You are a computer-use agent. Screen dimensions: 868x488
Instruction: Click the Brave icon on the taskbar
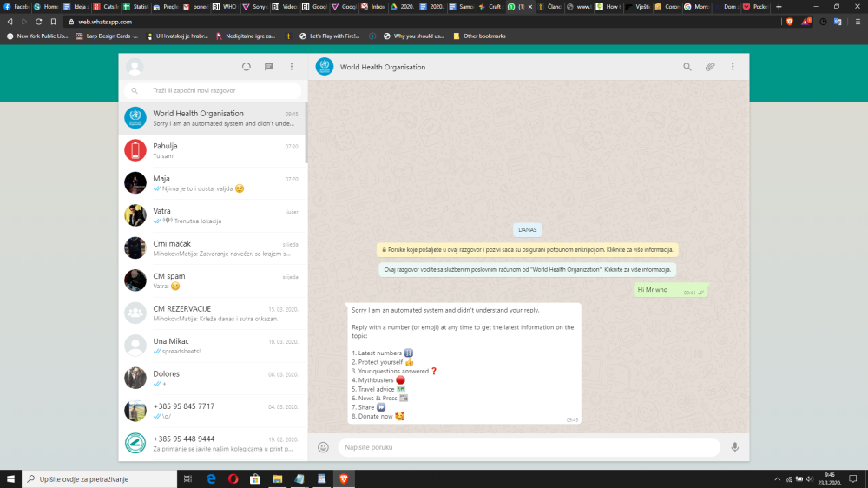(x=344, y=478)
